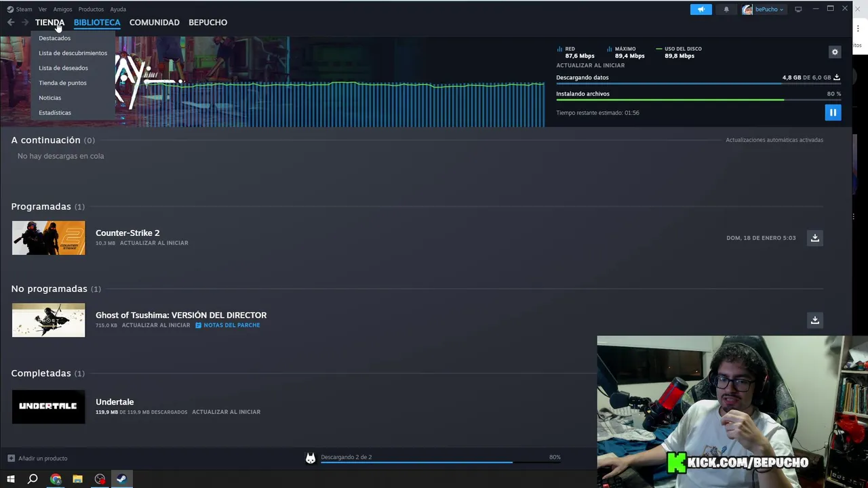Open the Amigos menu
Image resolution: width=868 pixels, height=488 pixels.
coord(62,9)
